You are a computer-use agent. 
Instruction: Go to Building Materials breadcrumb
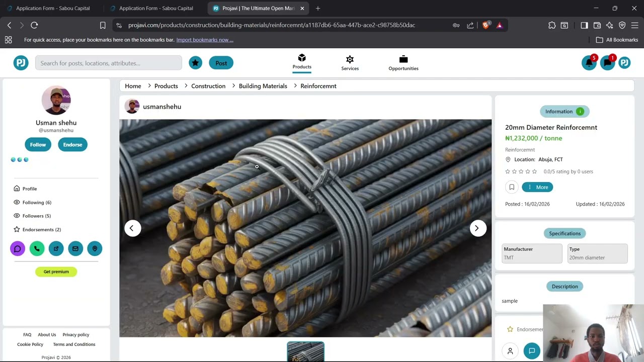pyautogui.click(x=263, y=86)
